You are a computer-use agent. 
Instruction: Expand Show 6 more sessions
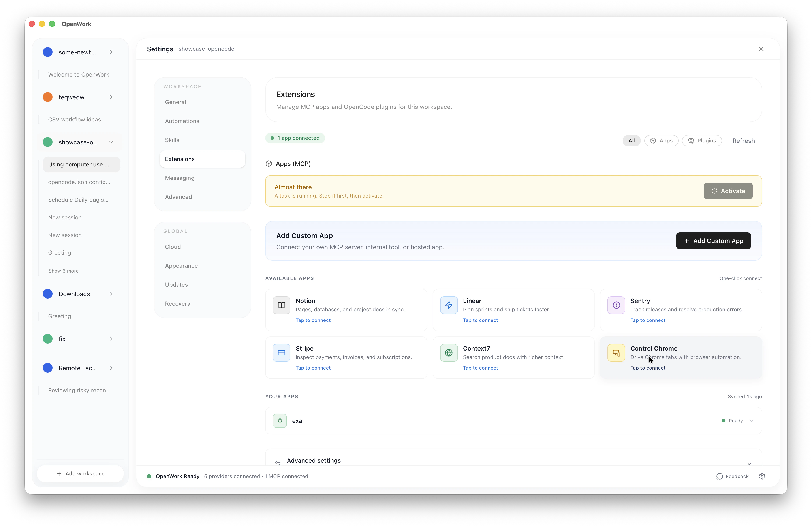64,271
